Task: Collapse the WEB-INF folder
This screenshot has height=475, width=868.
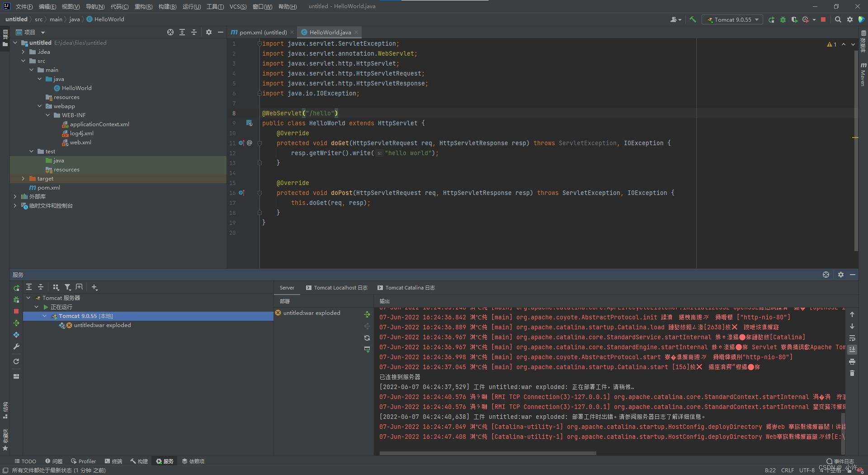Action: (48, 115)
